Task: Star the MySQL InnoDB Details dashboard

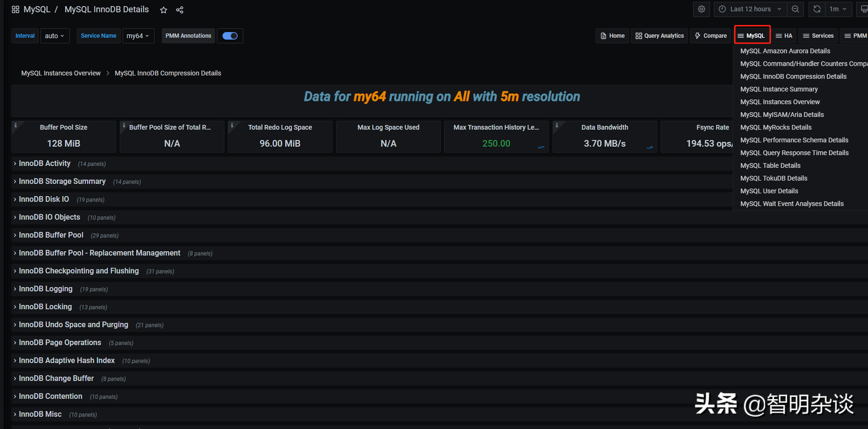Action: click(x=164, y=10)
